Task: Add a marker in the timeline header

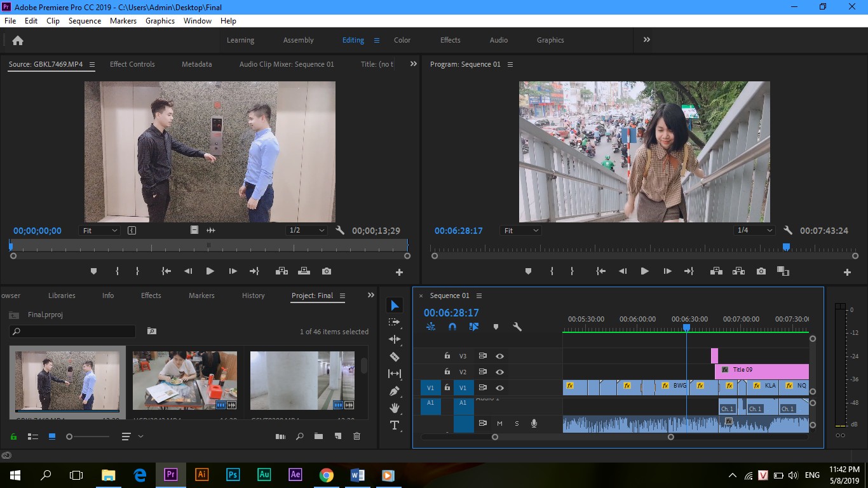Action: click(x=496, y=327)
